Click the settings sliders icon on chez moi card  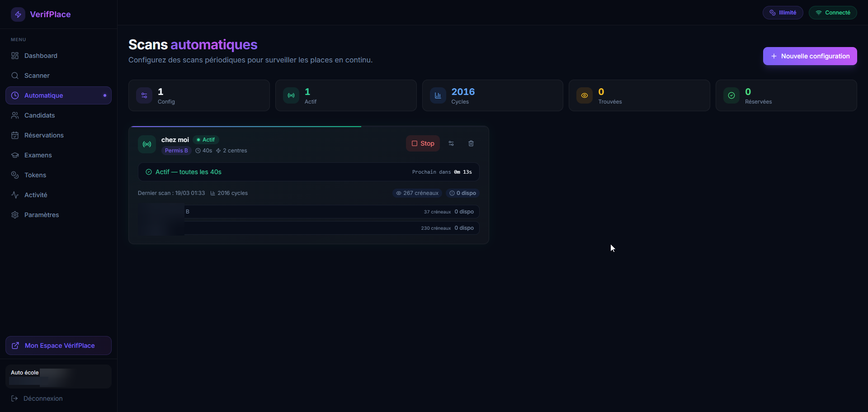coord(451,143)
